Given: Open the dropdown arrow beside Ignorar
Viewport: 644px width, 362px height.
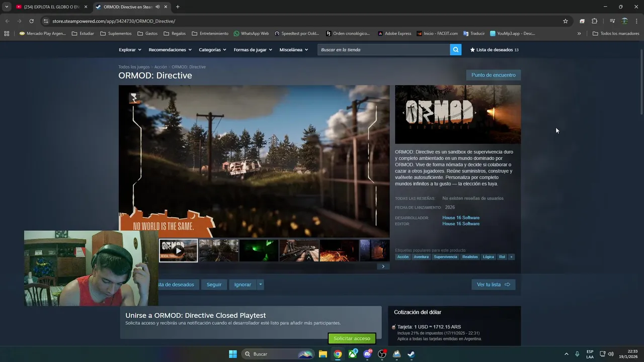Looking at the screenshot, I should click(260, 285).
